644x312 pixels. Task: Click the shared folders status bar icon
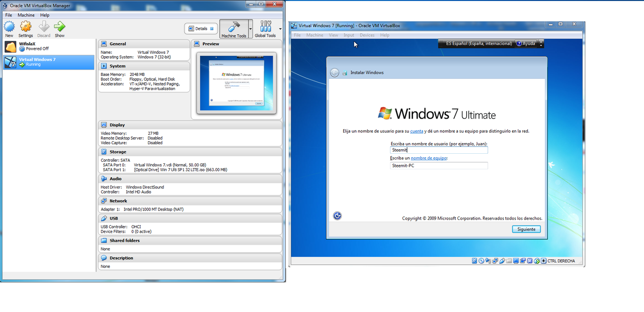pos(509,261)
